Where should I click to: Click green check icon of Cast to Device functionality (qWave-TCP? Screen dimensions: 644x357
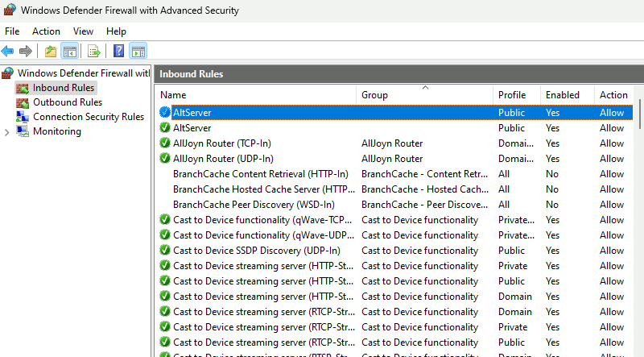165,220
